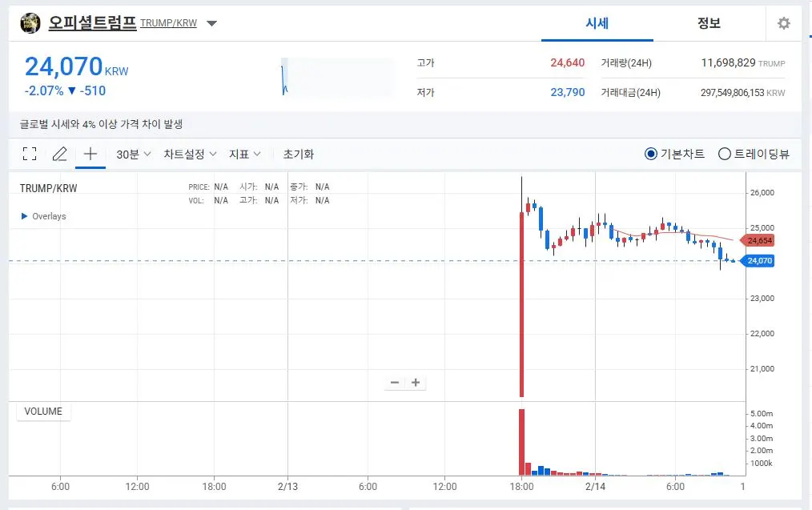Screen dimensions: 812x510
Task: Click the VOLUME panel label
Action: pos(43,411)
